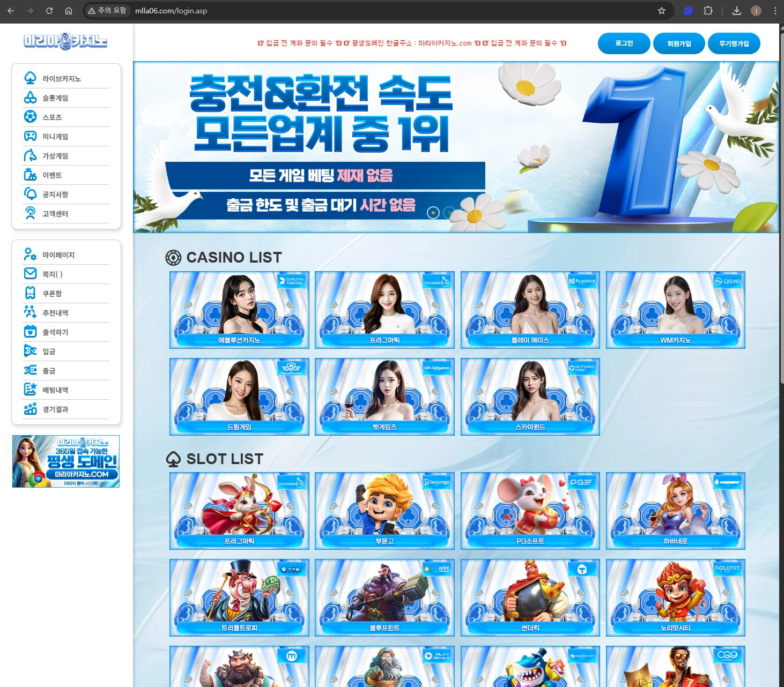The image size is (784, 687).
Task: Open the 슬롯게임 sidebar menu item
Action: pos(55,98)
